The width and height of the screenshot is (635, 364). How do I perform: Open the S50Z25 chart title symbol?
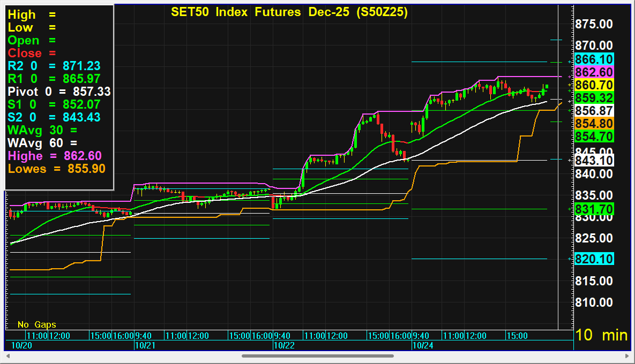(x=382, y=12)
